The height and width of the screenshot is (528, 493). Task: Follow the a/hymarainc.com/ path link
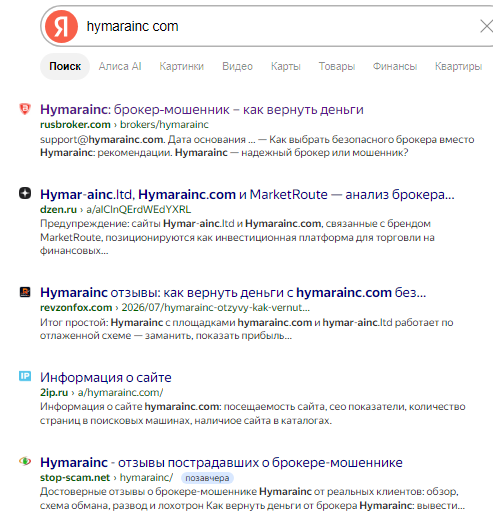click(x=121, y=393)
